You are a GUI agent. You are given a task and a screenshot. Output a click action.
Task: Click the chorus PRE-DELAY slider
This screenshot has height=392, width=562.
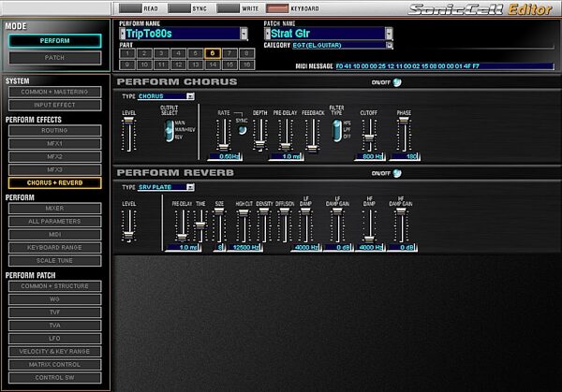click(x=286, y=134)
